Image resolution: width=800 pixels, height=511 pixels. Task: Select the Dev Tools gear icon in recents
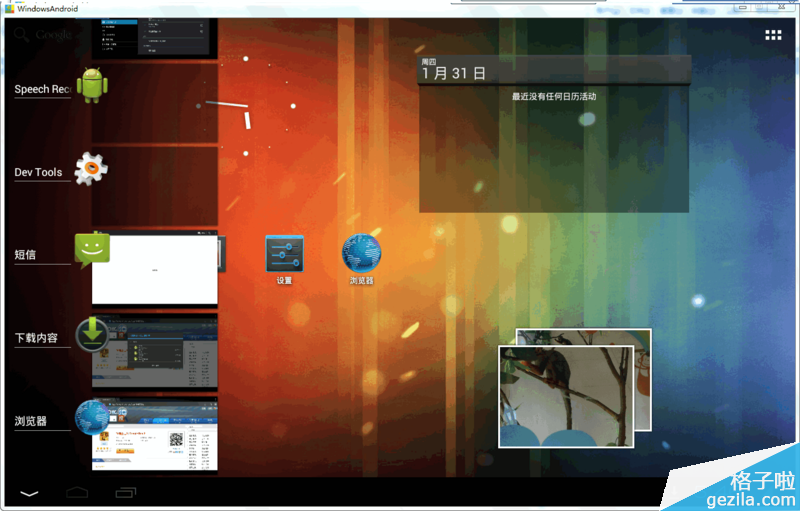(91, 169)
